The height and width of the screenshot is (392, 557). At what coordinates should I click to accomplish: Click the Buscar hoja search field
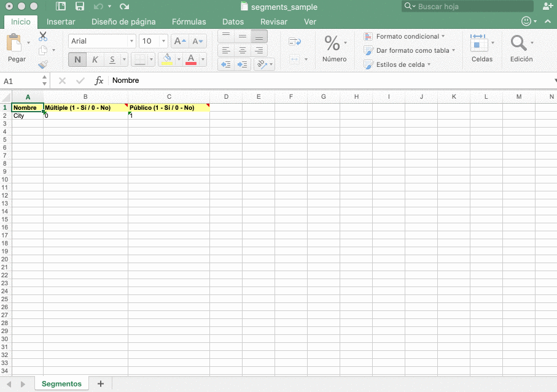pyautogui.click(x=467, y=6)
